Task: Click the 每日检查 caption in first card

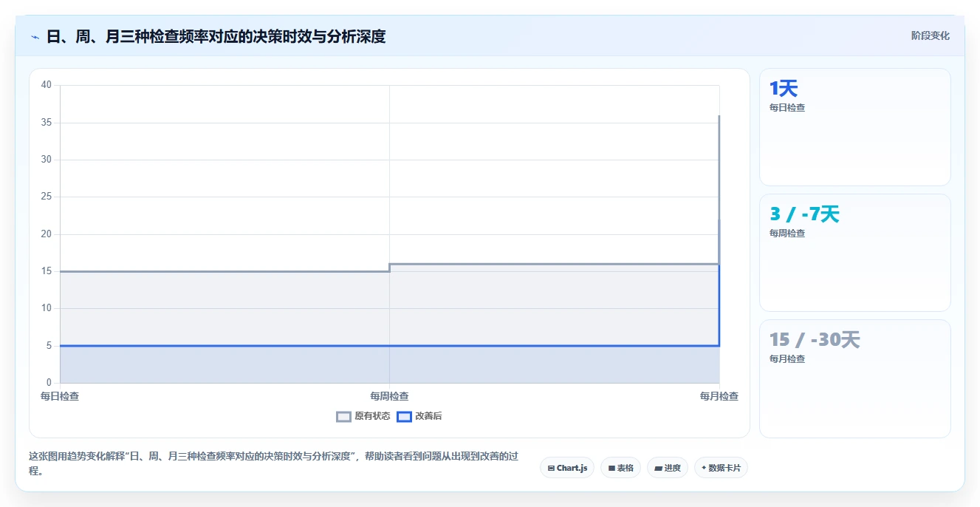Action: (x=787, y=108)
